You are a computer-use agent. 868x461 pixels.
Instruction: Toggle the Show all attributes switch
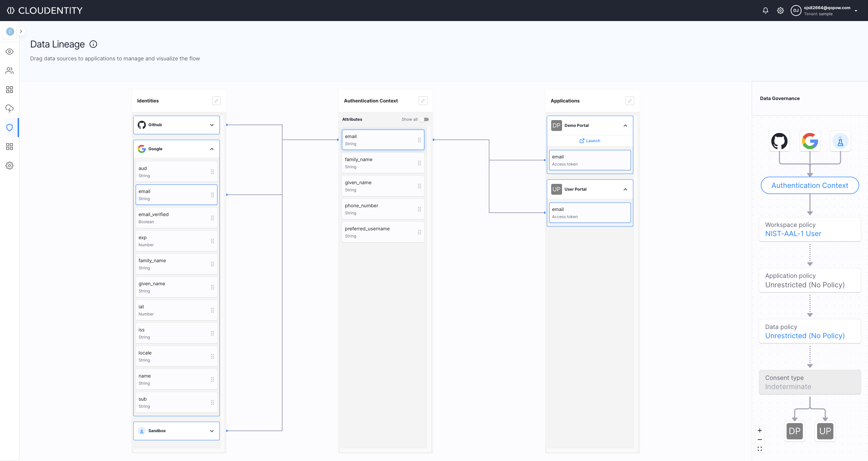point(424,119)
